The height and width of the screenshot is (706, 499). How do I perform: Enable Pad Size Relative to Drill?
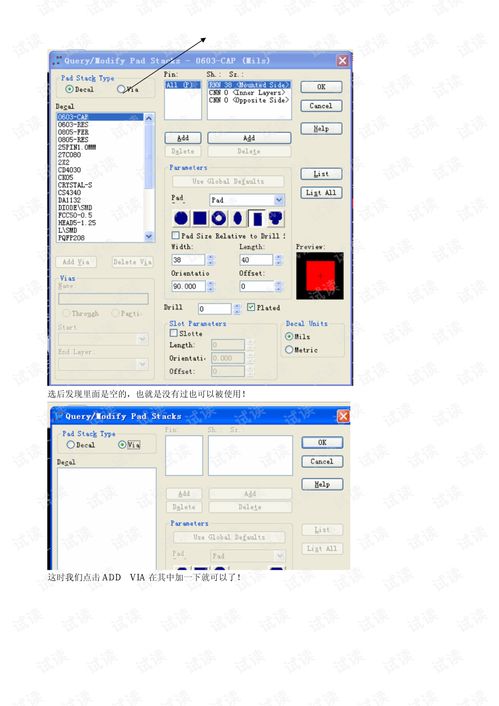click(x=176, y=235)
